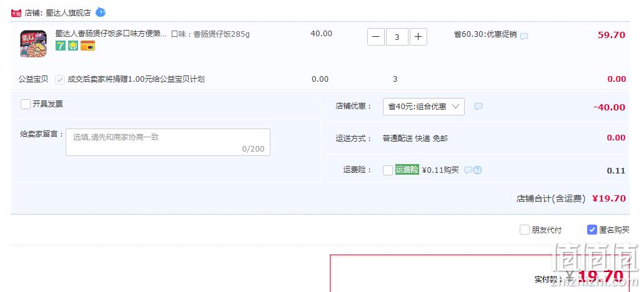Click the green 7-day return badge icon
The width and height of the screenshot is (644, 292).
[x=61, y=46]
